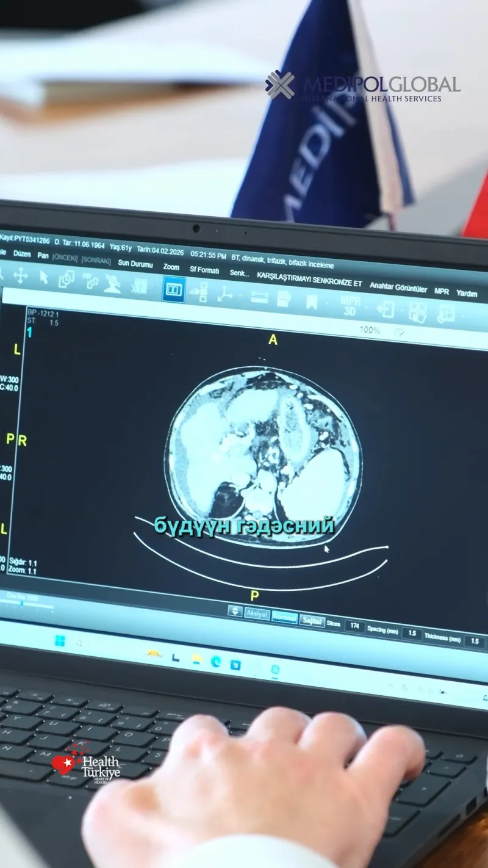This screenshot has height=868, width=488.
Task: Open the Anahtar Görüntüler menu
Action: tap(398, 287)
